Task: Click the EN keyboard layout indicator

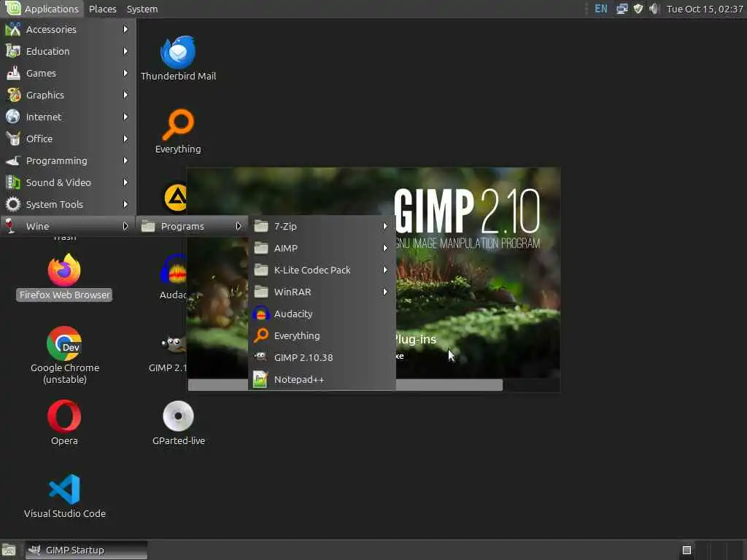Action: [x=601, y=9]
